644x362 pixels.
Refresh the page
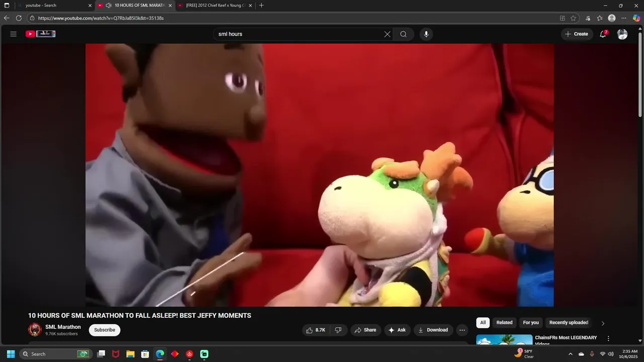click(x=19, y=18)
